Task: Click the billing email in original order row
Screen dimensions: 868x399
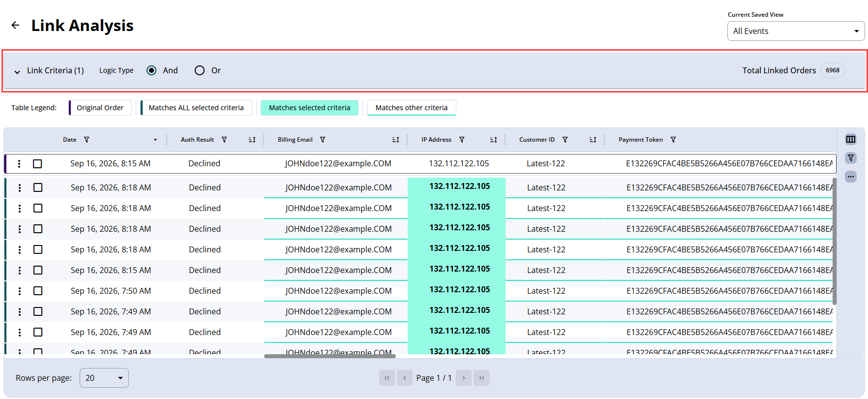Action: coord(338,163)
